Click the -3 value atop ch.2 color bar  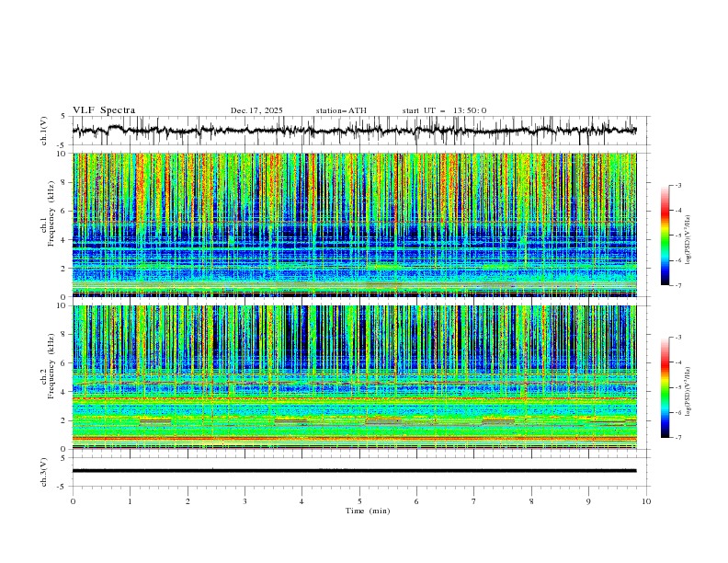click(677, 339)
